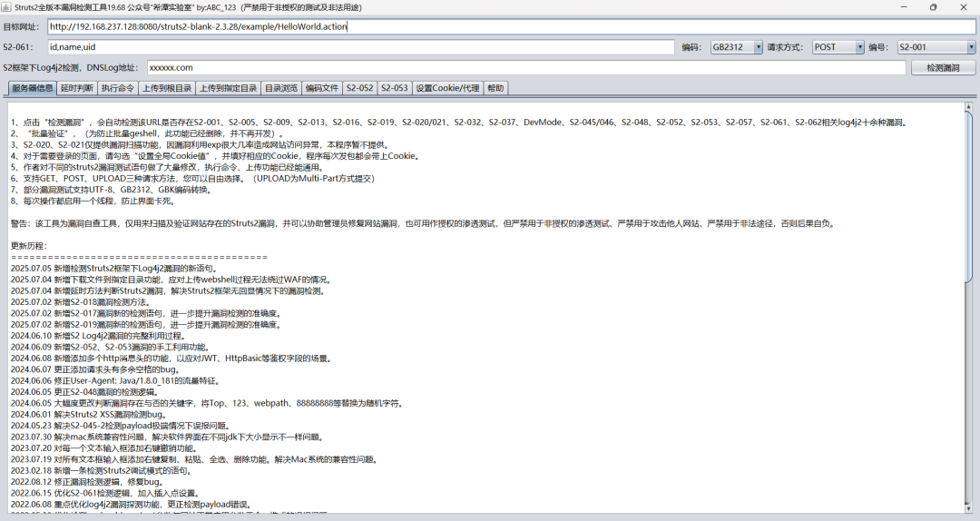The image size is (980, 521).
Task: Switch to the S2-052 tab
Action: [359, 88]
